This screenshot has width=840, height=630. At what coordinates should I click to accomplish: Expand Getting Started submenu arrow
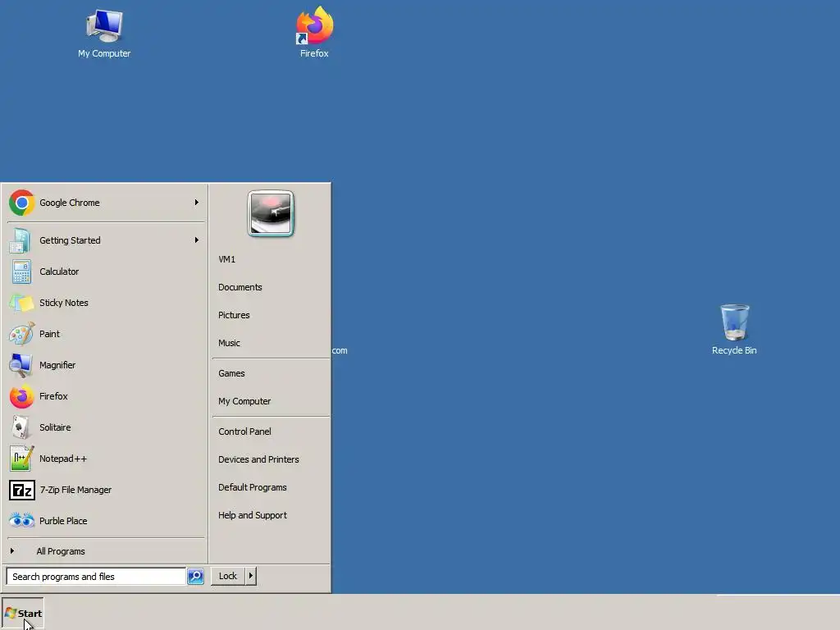197,240
